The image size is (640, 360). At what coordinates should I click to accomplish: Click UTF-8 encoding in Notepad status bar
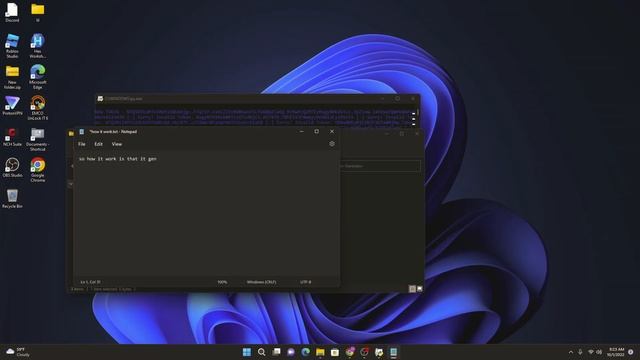(x=305, y=282)
